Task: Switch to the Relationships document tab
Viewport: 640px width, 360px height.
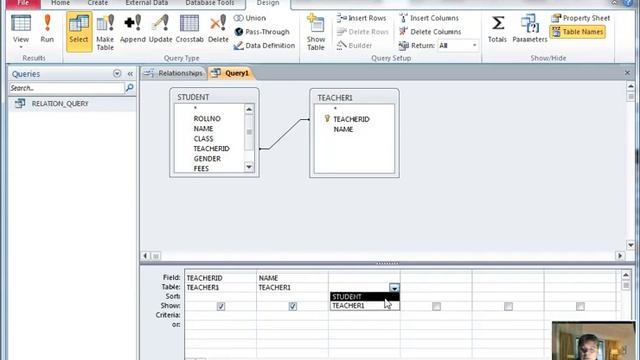Action: tap(174, 73)
